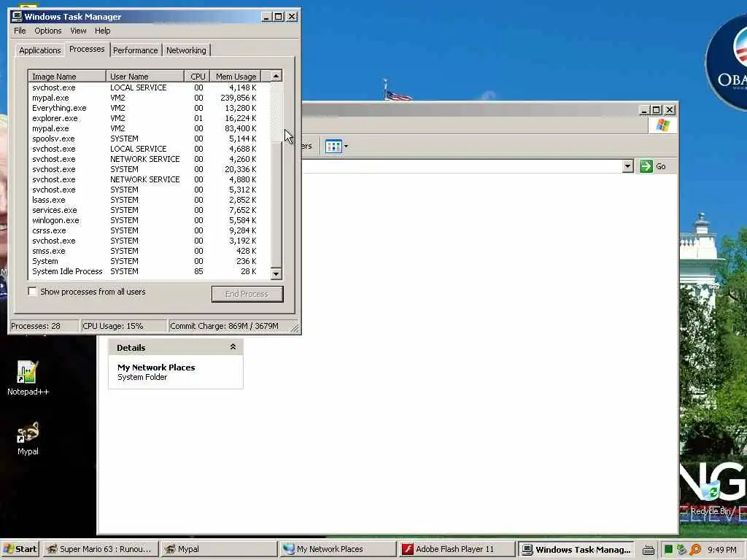Open the File menu in Task Manager
747x560 pixels.
coord(20,31)
